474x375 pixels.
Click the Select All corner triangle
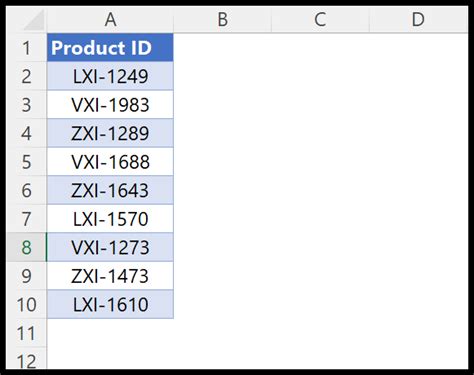[34, 20]
